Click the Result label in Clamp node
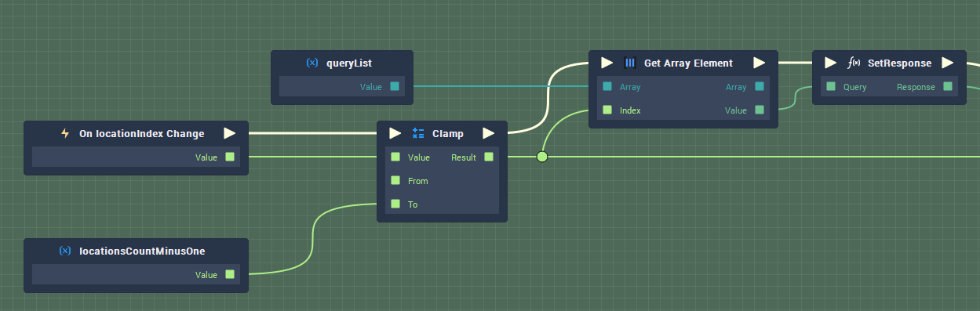Screen dimensions: 980x311 click(x=464, y=157)
